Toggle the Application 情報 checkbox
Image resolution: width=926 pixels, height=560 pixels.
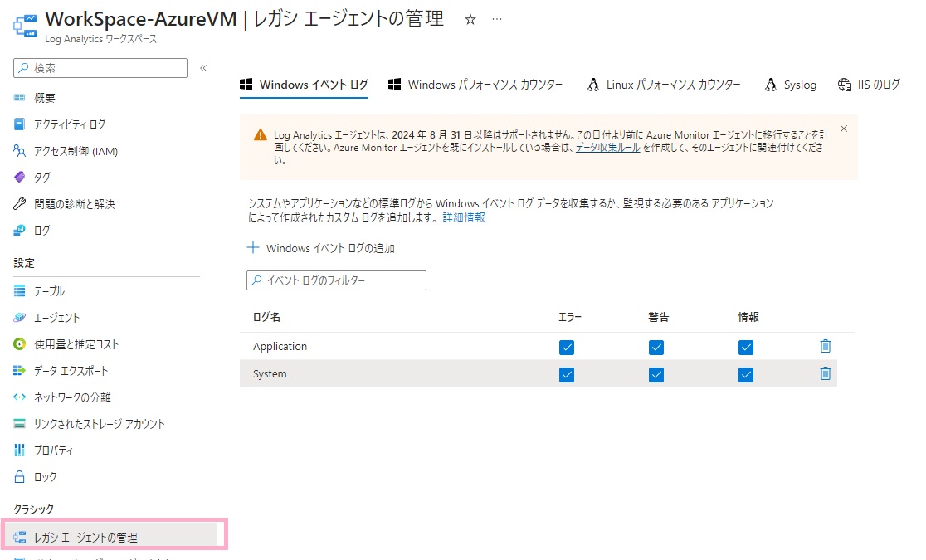(x=746, y=348)
